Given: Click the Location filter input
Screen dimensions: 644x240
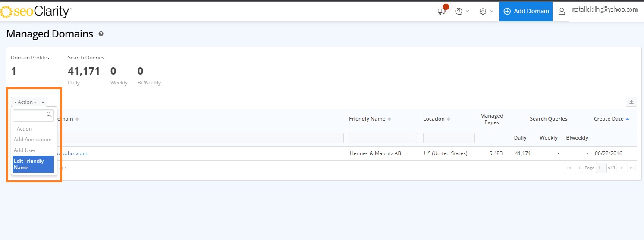Looking at the screenshot, I should click(449, 138).
